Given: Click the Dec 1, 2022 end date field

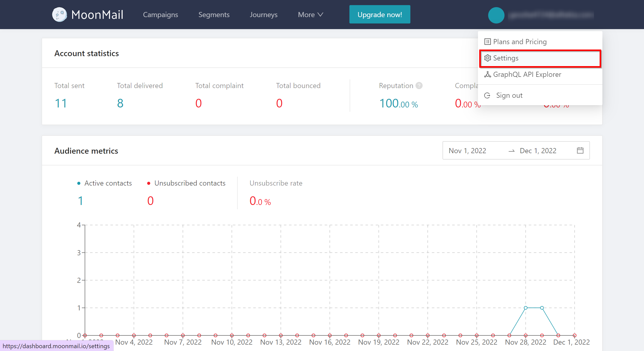Looking at the screenshot, I should 538,151.
